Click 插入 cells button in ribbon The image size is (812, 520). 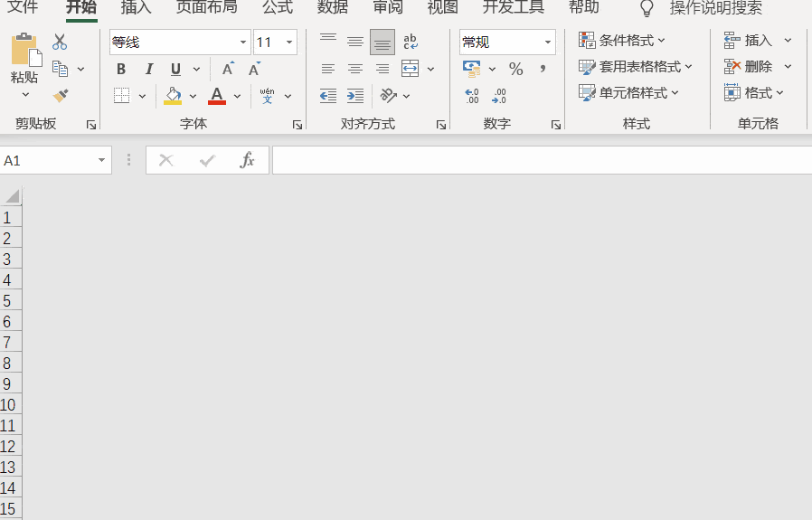748,41
